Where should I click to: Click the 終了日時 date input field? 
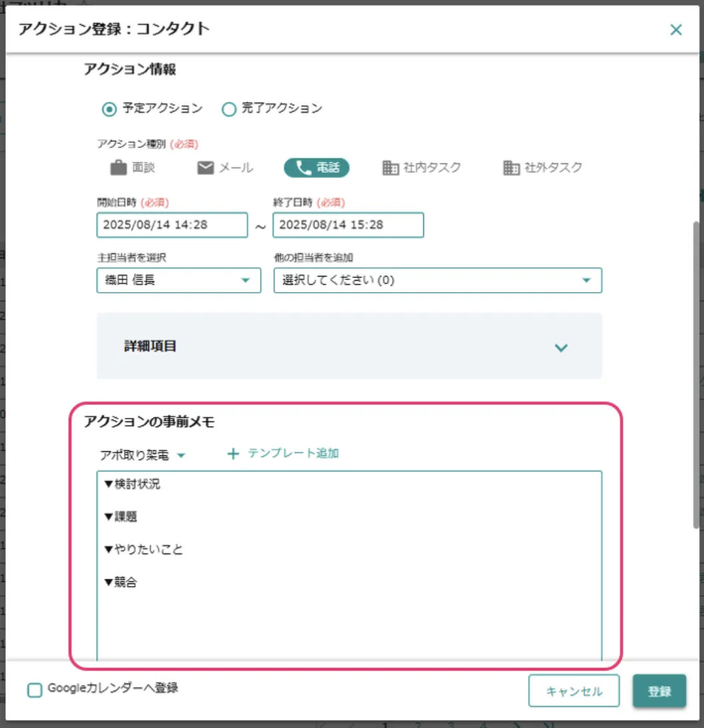click(x=348, y=225)
